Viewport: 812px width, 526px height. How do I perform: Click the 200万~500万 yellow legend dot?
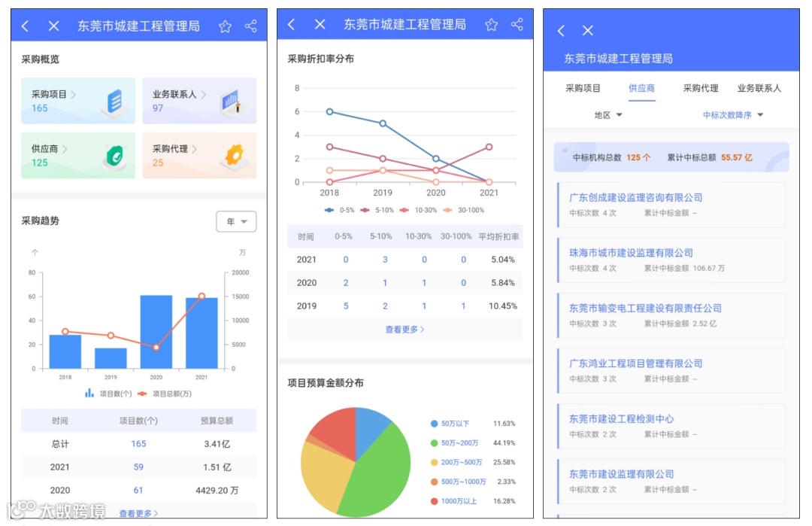(435, 462)
